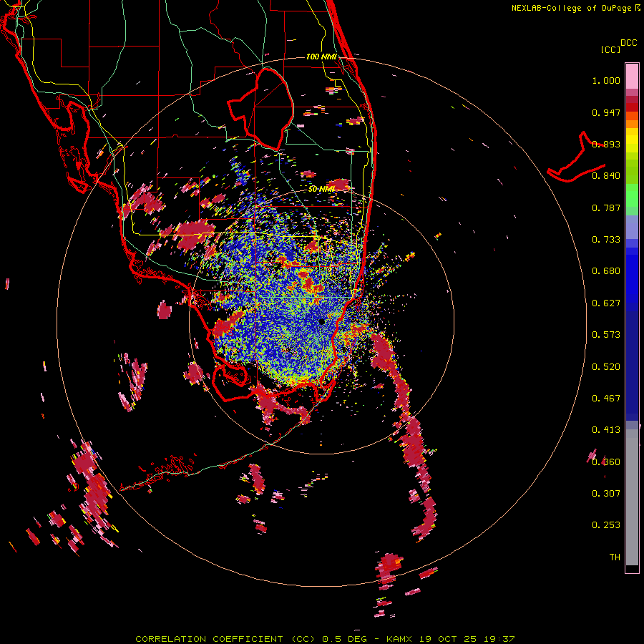Select the 0.840 scale value
The width and height of the screenshot is (644, 644).
606,176
